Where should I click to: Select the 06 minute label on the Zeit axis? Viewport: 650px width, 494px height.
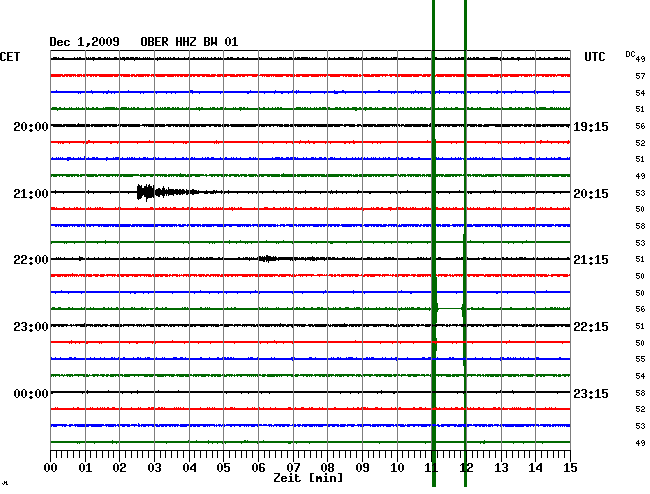(x=258, y=468)
